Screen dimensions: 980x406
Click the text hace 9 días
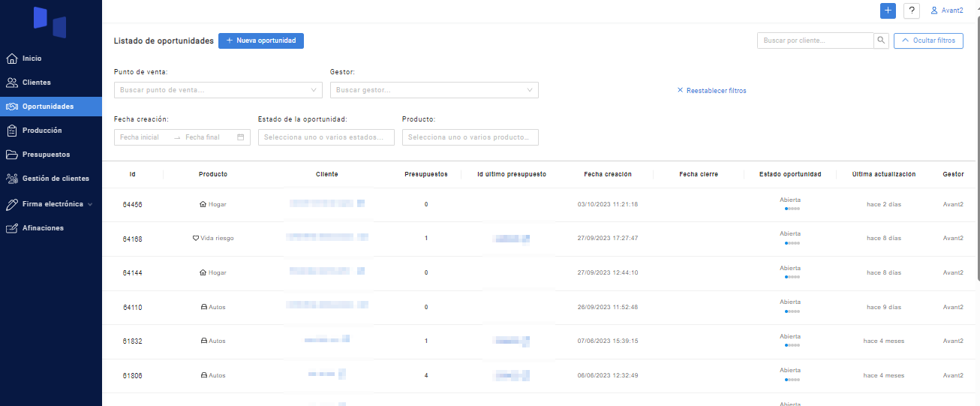tap(884, 307)
